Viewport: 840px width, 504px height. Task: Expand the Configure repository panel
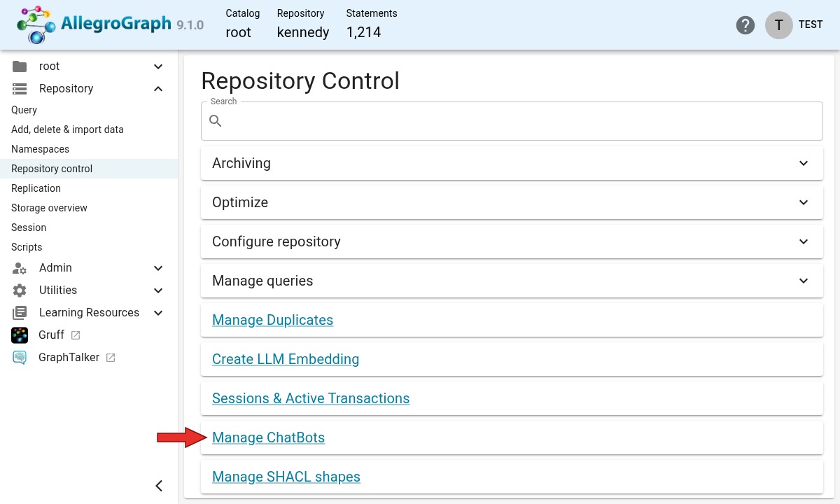pyautogui.click(x=512, y=241)
